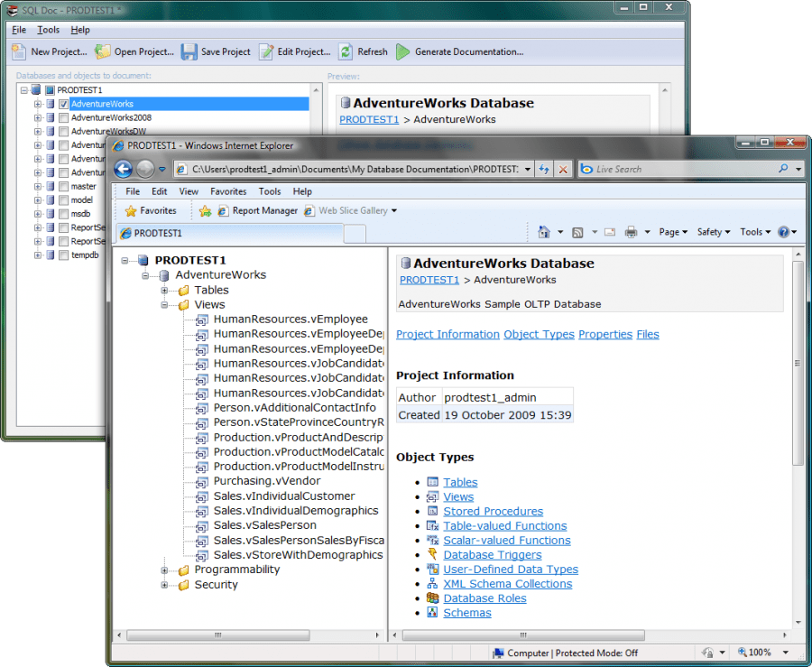This screenshot has height=667, width=812.
Task: Click Generate Documentation green arrow icon
Action: (403, 51)
